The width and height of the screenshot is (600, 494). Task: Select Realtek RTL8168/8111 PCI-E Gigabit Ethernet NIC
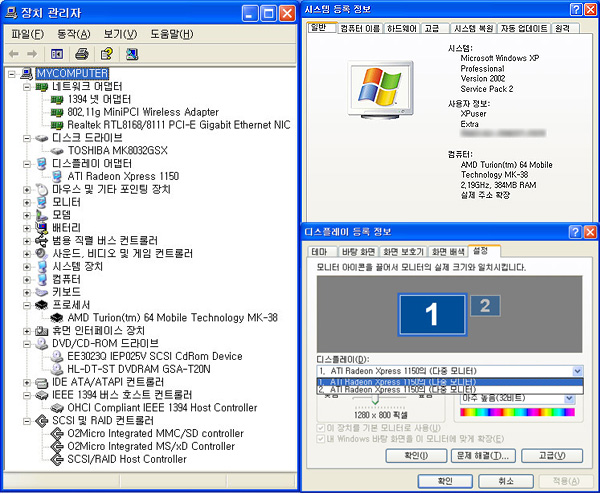tap(179, 125)
